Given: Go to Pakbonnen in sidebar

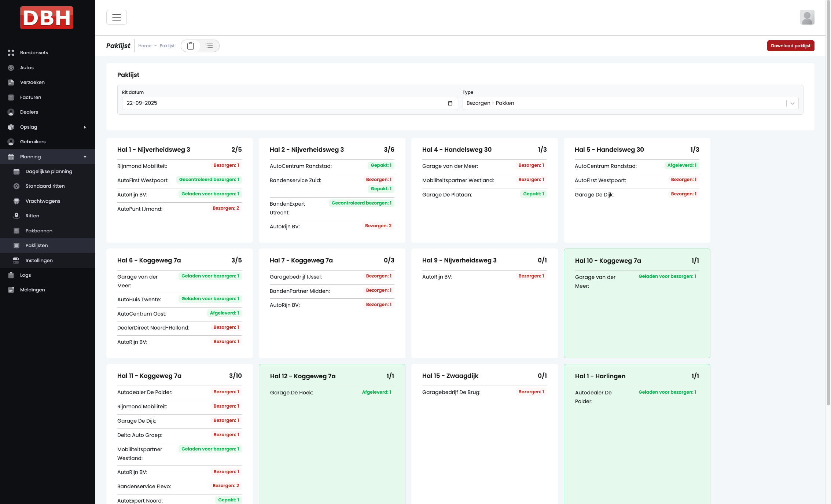Looking at the screenshot, I should pos(39,231).
